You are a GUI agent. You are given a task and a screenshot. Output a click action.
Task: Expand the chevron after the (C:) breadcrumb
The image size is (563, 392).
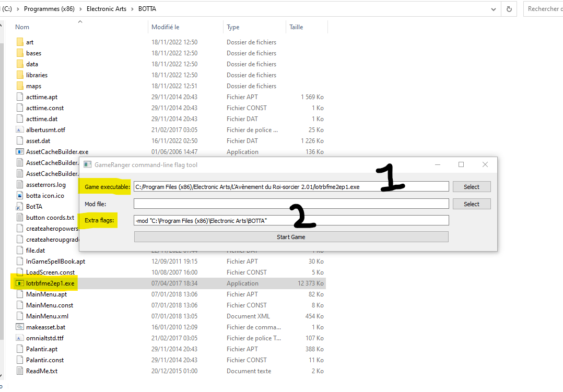pos(18,9)
